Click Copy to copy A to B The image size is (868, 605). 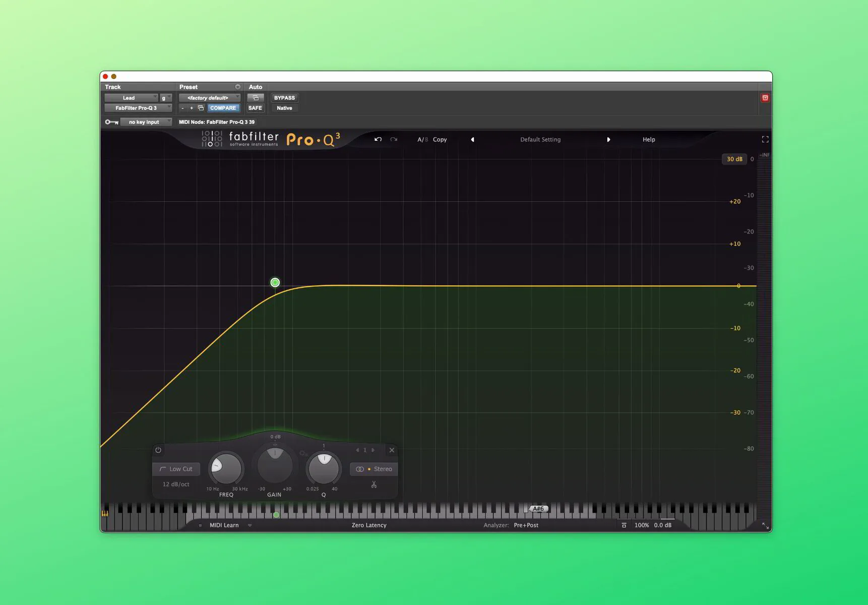pos(440,140)
